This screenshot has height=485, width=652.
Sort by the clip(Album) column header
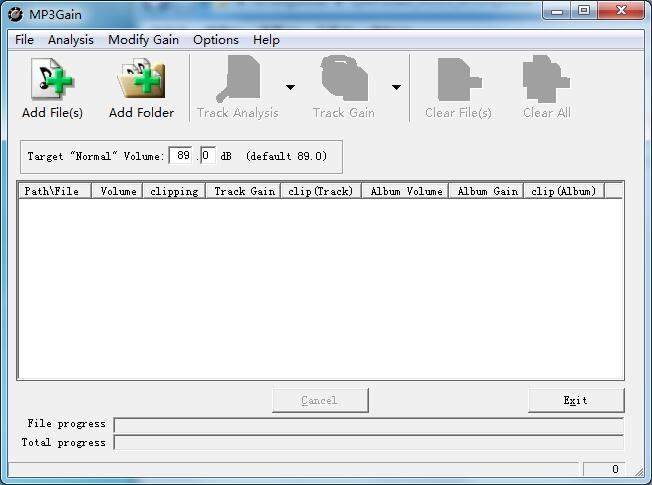[564, 191]
